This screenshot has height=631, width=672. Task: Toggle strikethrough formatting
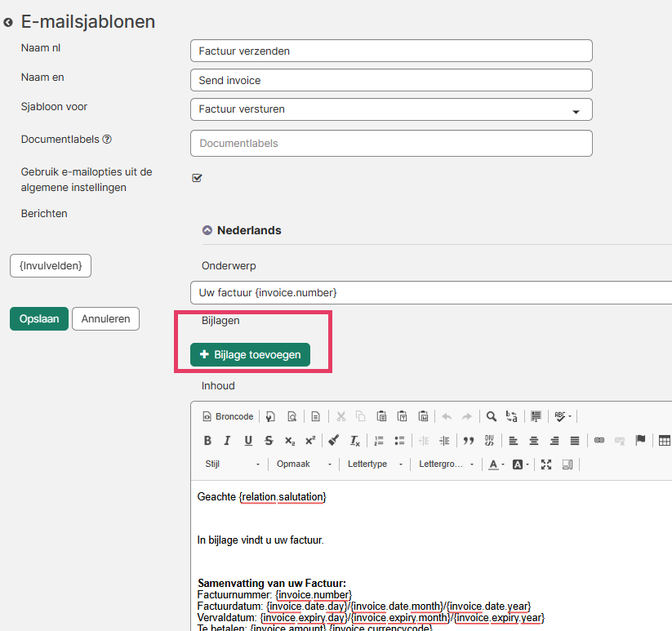[x=269, y=441]
